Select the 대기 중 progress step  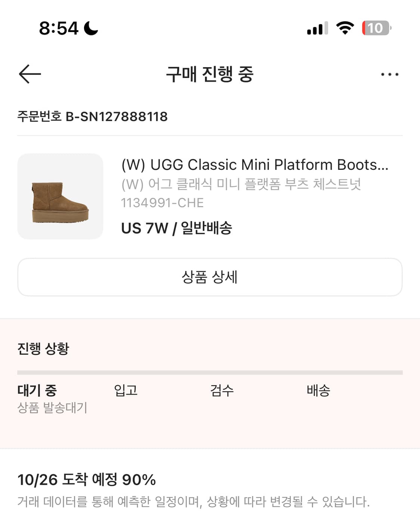(x=37, y=390)
